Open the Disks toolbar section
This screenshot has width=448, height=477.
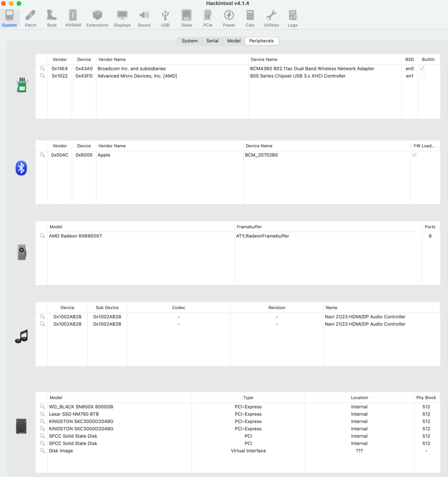point(186,18)
